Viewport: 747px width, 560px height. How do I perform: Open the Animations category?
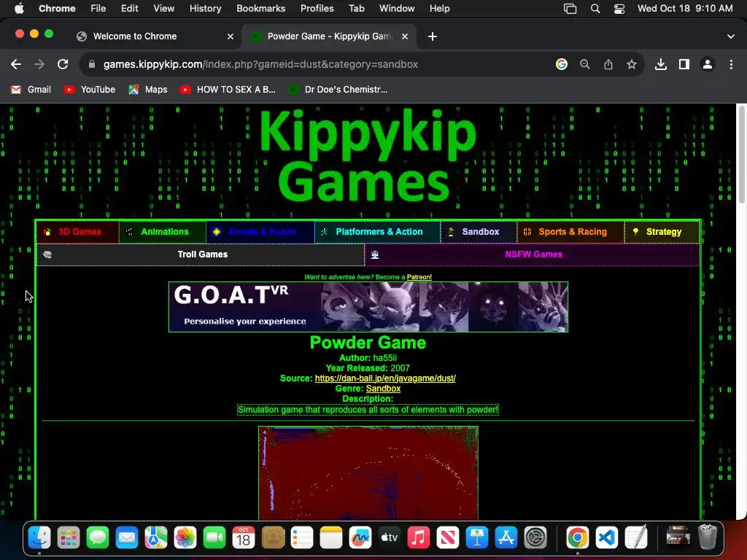tap(163, 232)
